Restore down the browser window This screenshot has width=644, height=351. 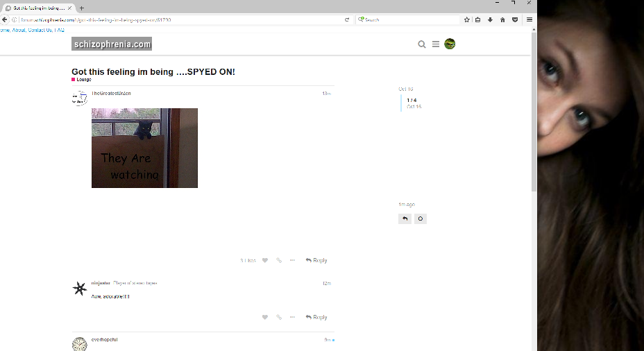[x=513, y=3]
